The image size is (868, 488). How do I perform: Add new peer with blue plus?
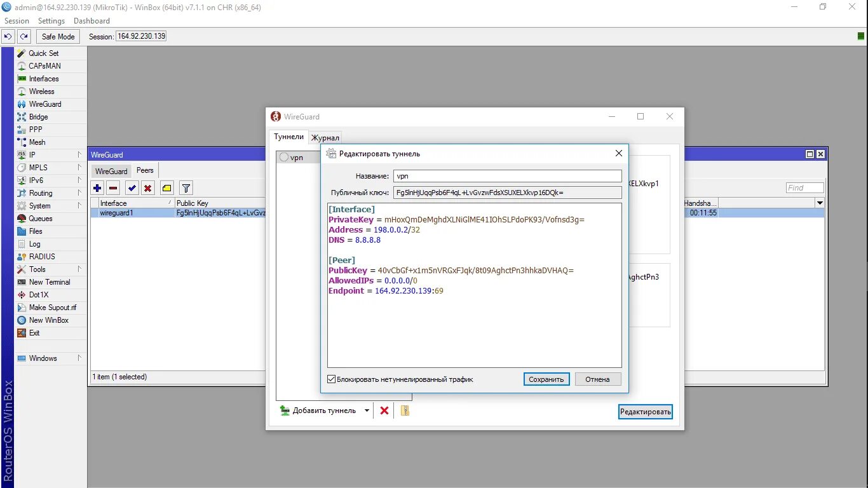pyautogui.click(x=97, y=188)
